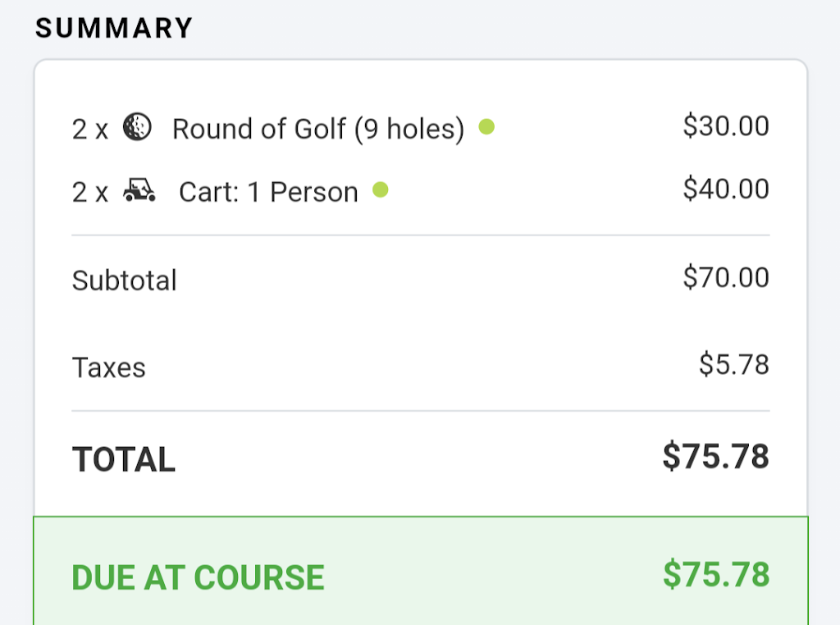Click the $30.00 golf round price
The width and height of the screenshot is (840, 625).
(726, 125)
